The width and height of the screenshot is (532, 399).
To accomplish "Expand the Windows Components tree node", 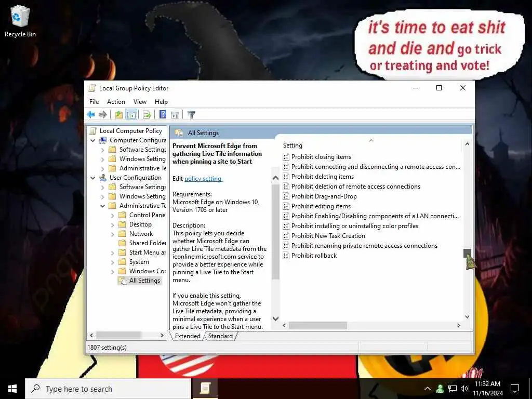I will click(x=112, y=271).
